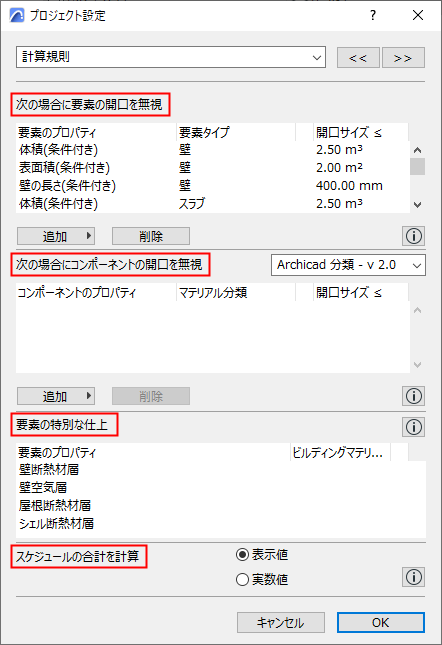Open the 計算規則 page dropdown
The width and height of the screenshot is (442, 645).
[x=171, y=57]
